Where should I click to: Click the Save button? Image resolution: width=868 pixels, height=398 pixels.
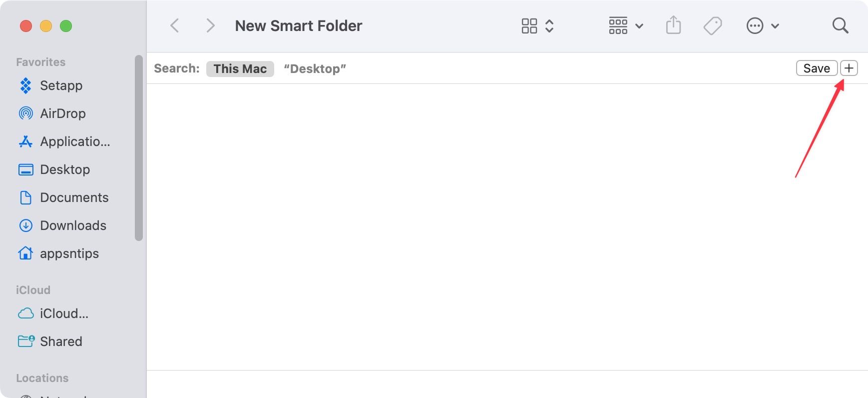click(x=816, y=68)
